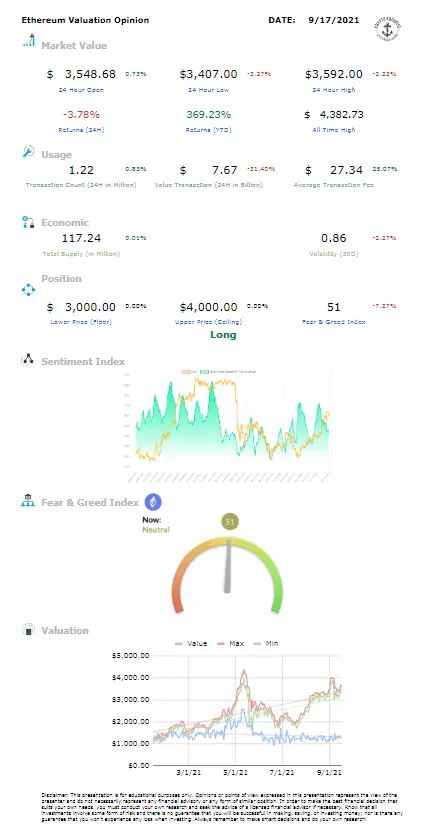Click the Total Supply (in Million) label
This screenshot has width=432, height=838.
click(81, 254)
